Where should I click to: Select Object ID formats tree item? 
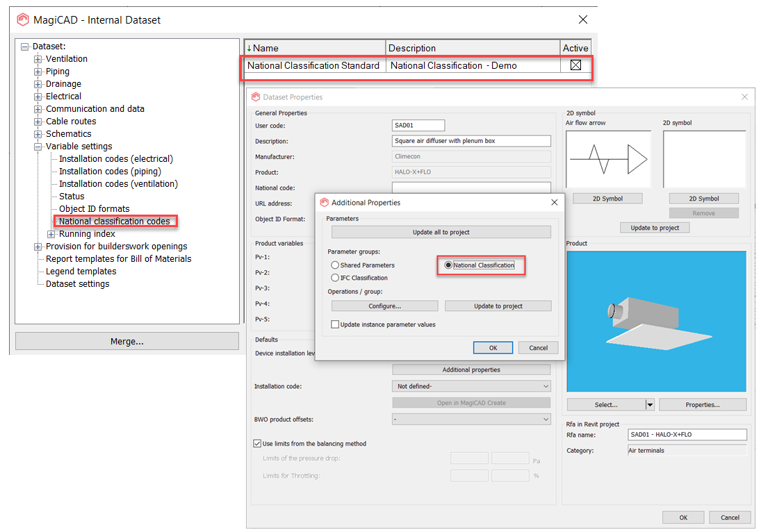point(94,209)
